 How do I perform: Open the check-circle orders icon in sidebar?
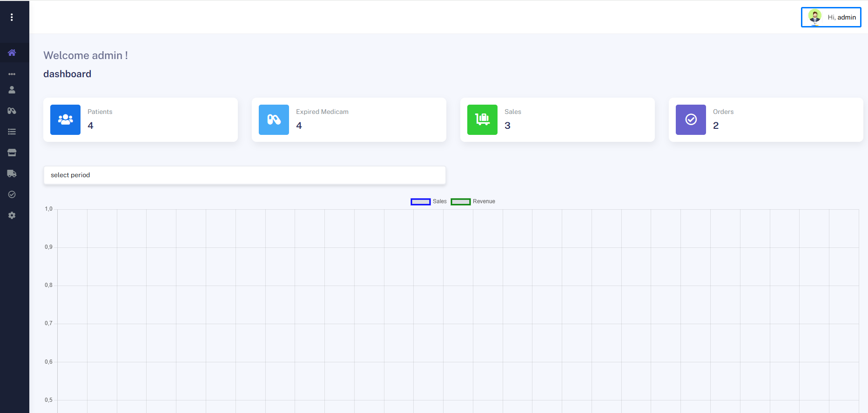click(12, 194)
